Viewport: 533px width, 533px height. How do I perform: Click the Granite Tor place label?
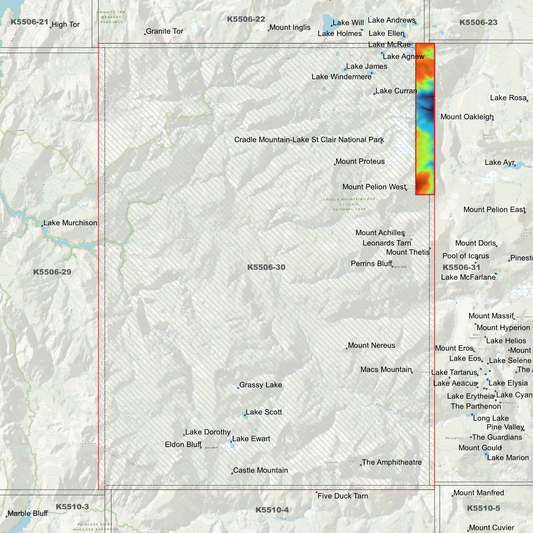tap(165, 31)
